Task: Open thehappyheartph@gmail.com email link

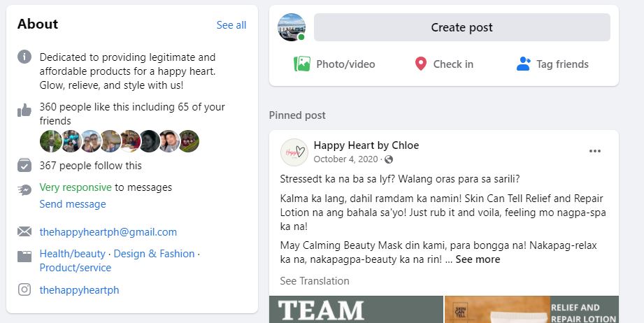Action: point(108,232)
